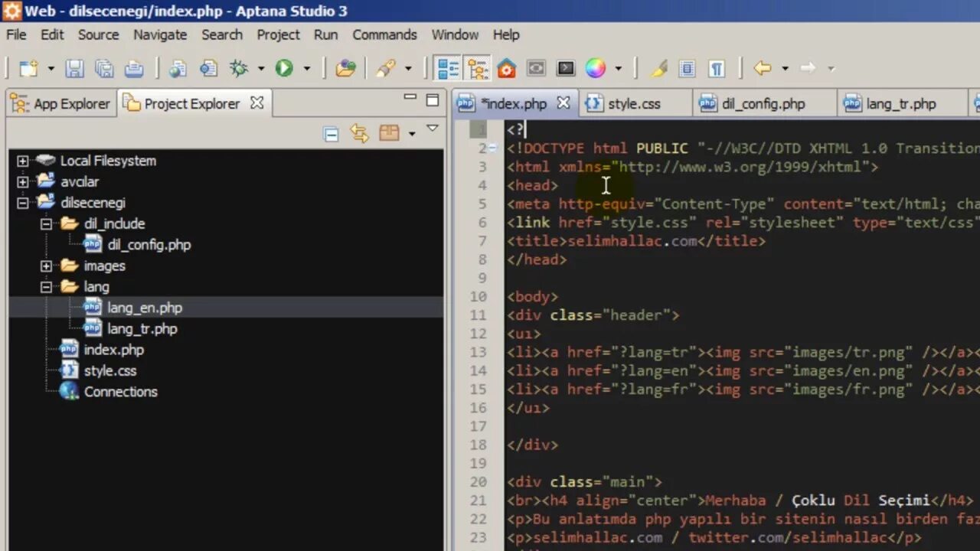Click the Collapse All icon in Project Explorer

[331, 134]
